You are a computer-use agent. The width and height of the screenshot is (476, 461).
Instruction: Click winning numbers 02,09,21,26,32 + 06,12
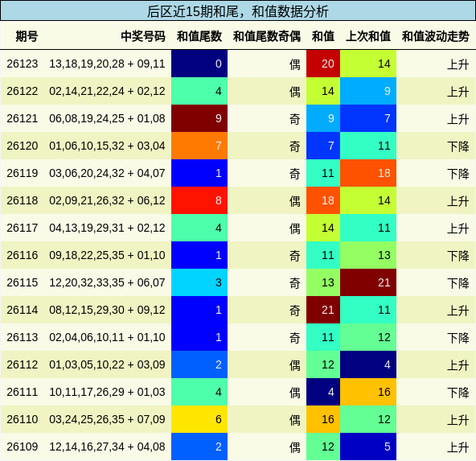pyautogui.click(x=107, y=200)
